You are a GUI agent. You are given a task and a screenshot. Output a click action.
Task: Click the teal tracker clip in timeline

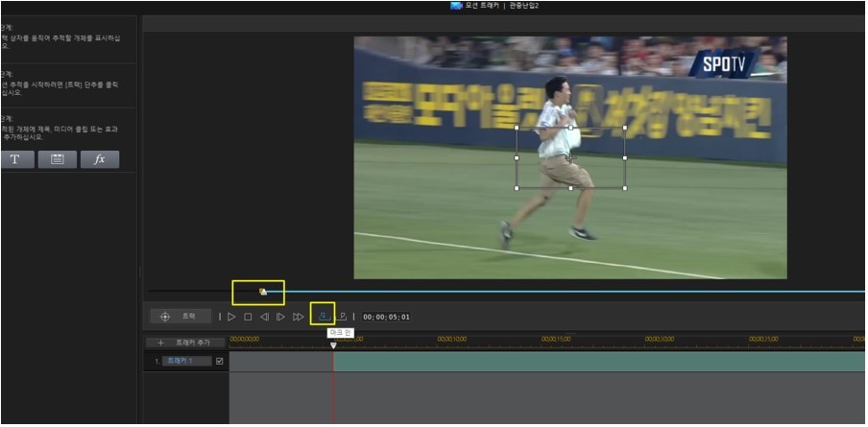(595, 362)
